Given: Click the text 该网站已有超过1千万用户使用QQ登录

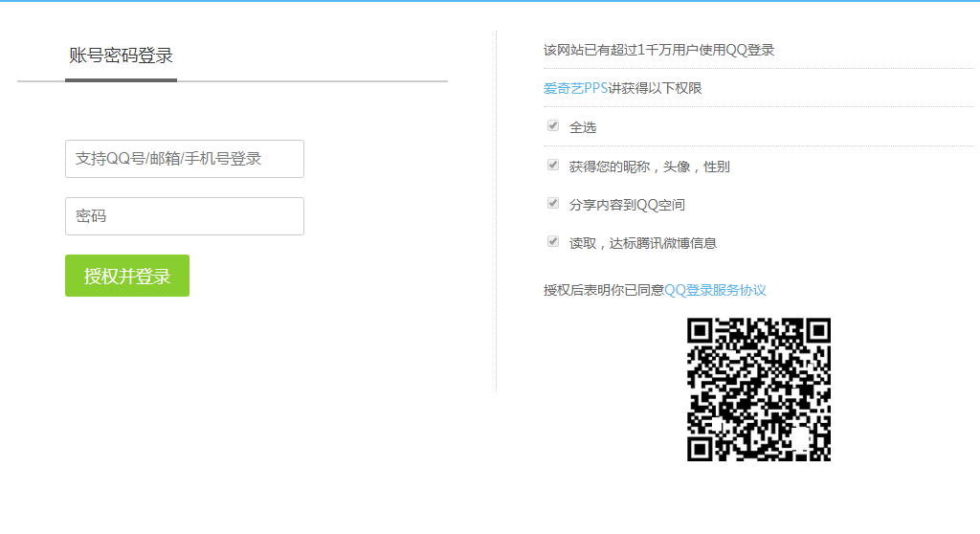Looking at the screenshot, I should point(658,50).
